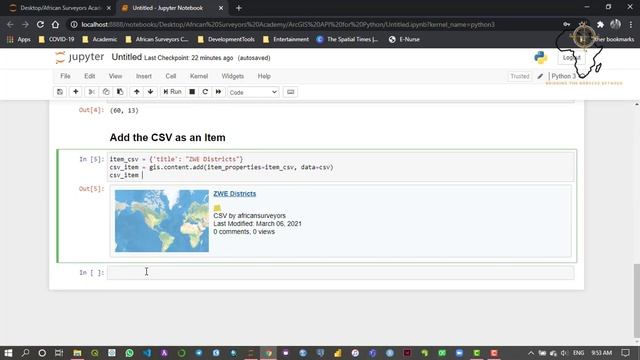Open the Entertainment bookmark folder
The image size is (640, 360).
[x=286, y=39]
